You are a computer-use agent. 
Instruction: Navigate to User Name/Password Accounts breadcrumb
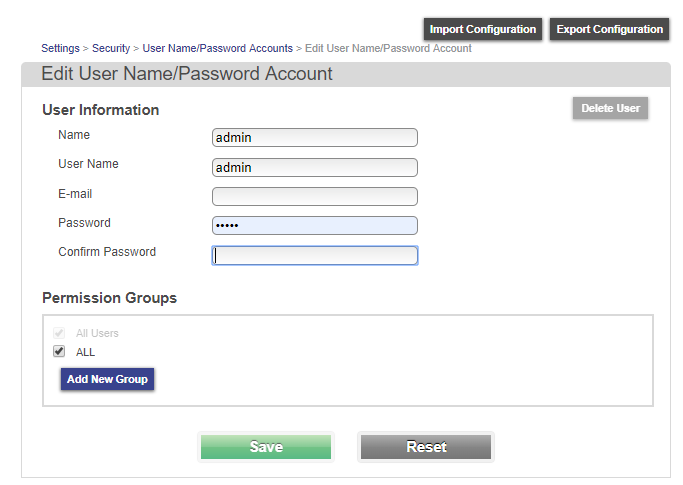pyautogui.click(x=217, y=48)
